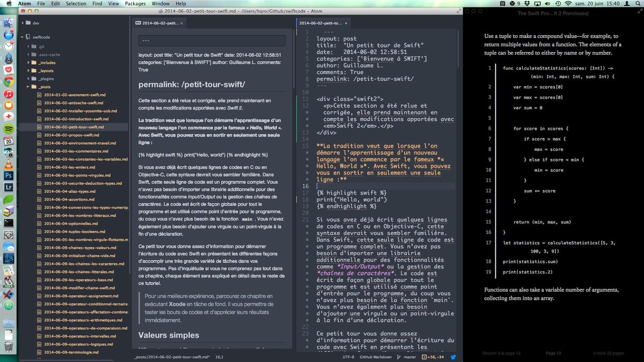
Task: Collapse the _posts folder
Action: (28, 86)
